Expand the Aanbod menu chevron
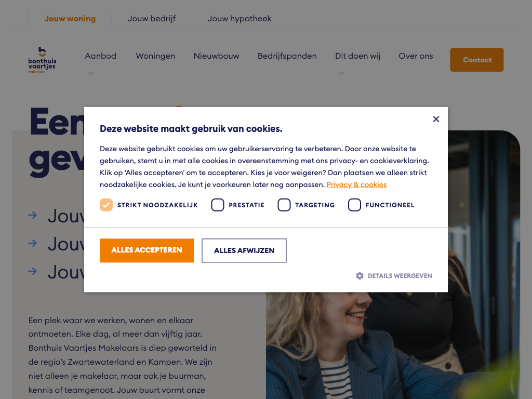532x399 pixels. [x=91, y=73]
